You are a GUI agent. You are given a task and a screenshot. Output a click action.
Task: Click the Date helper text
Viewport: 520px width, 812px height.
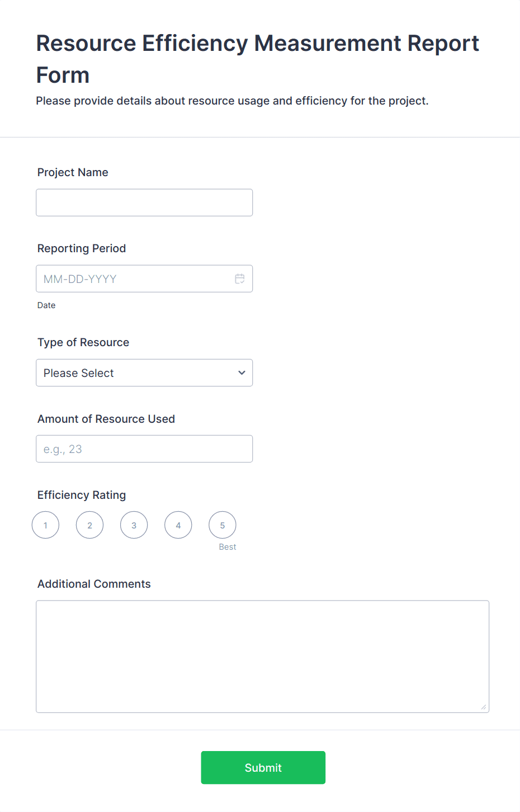click(46, 305)
